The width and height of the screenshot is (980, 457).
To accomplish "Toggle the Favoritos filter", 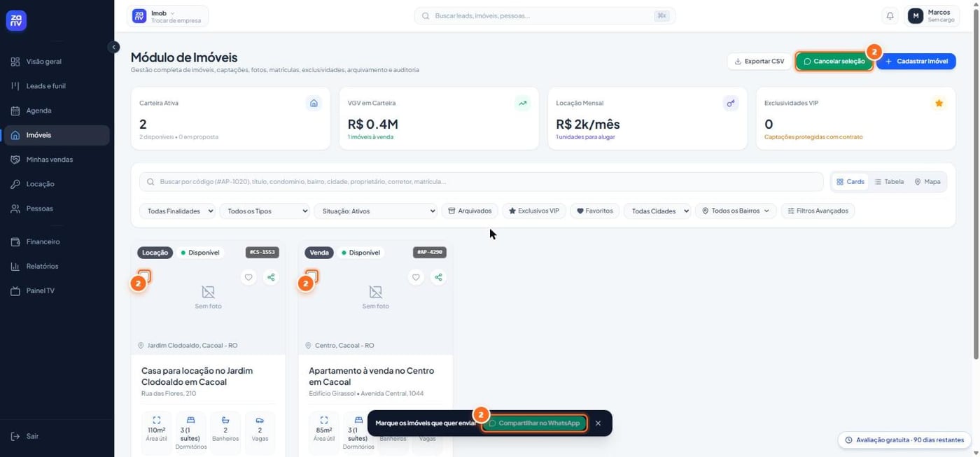I will [594, 211].
